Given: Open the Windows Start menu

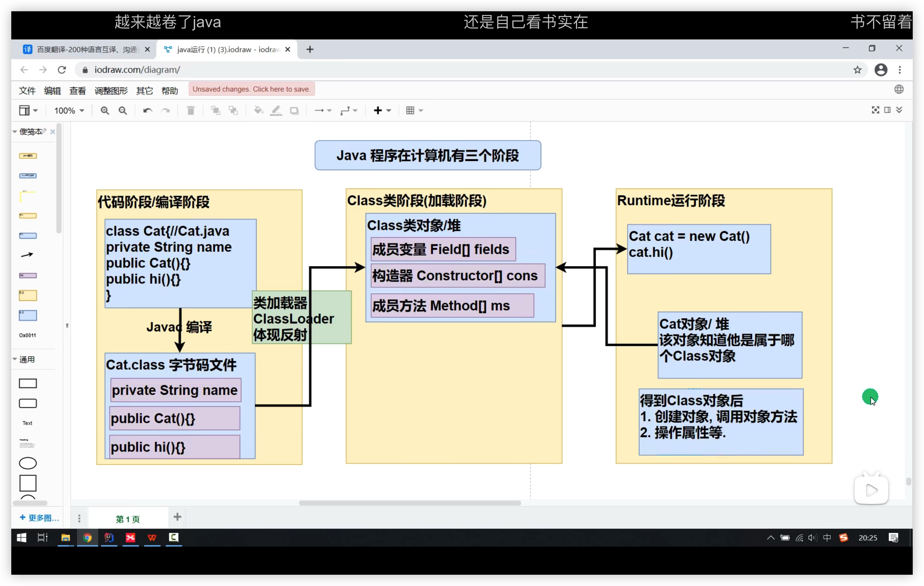Looking at the screenshot, I should (x=22, y=537).
